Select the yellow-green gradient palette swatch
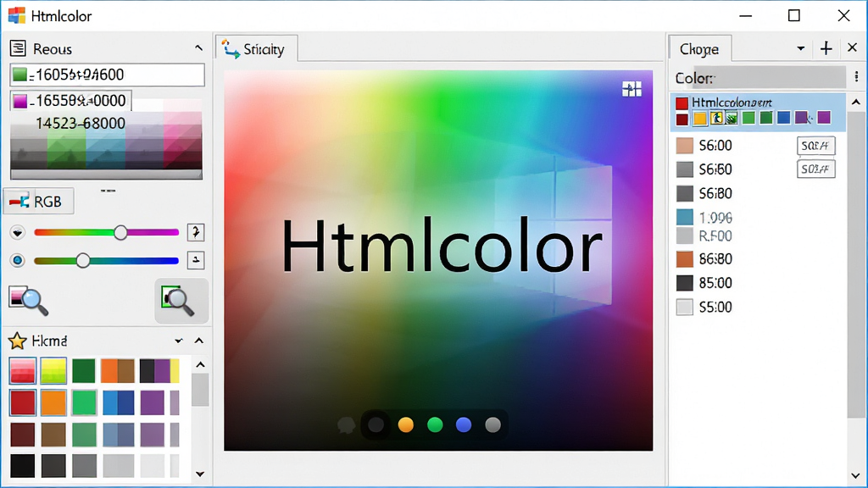The image size is (868, 488). click(x=53, y=371)
